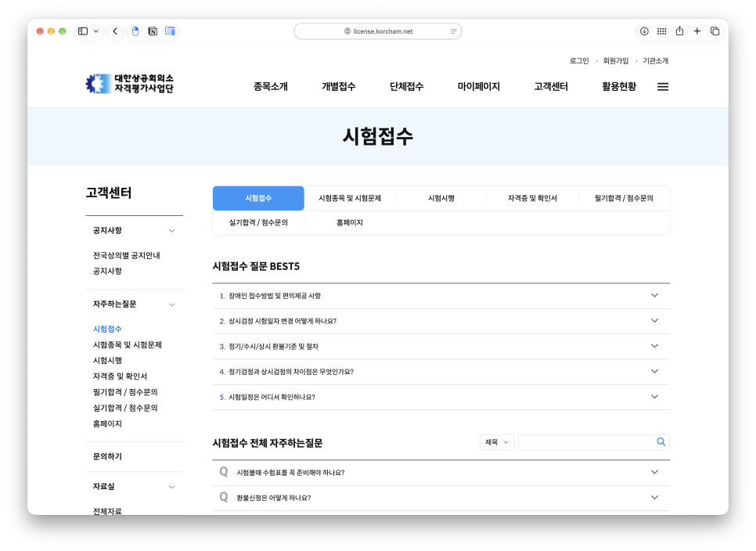Select the 실기합격 / 점수문의 tab
The image size is (756, 551).
pyautogui.click(x=258, y=223)
